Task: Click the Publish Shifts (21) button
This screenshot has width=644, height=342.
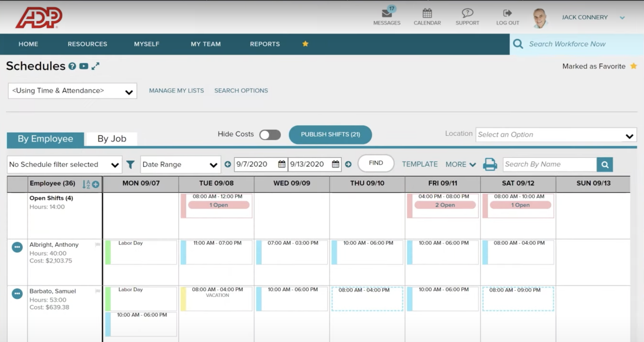Action: pyautogui.click(x=330, y=135)
